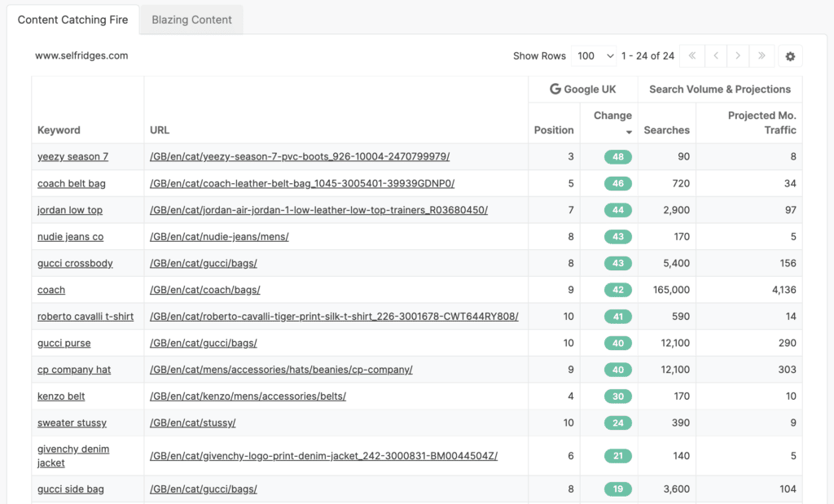The image size is (834, 504).
Task: Open the coach/bags URL link
Action: (204, 290)
